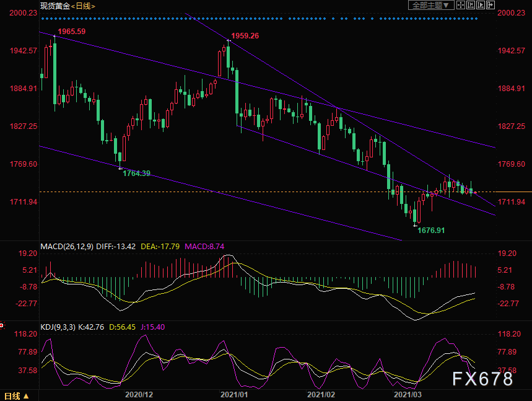Viewport: 532px width, 401px height.
Task: Click the 1884.91 left price axis label
Action: point(23,89)
